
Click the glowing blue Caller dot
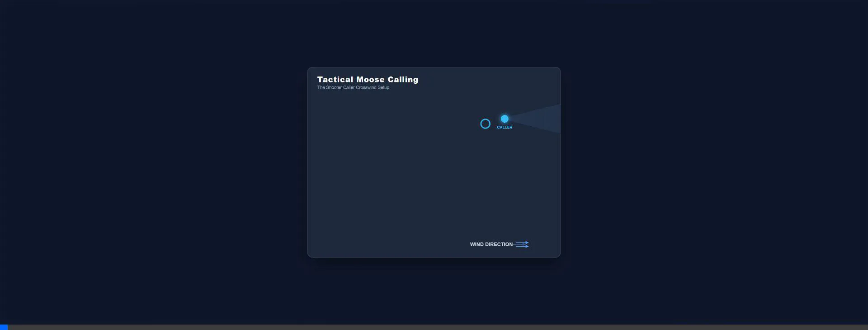[x=505, y=119]
